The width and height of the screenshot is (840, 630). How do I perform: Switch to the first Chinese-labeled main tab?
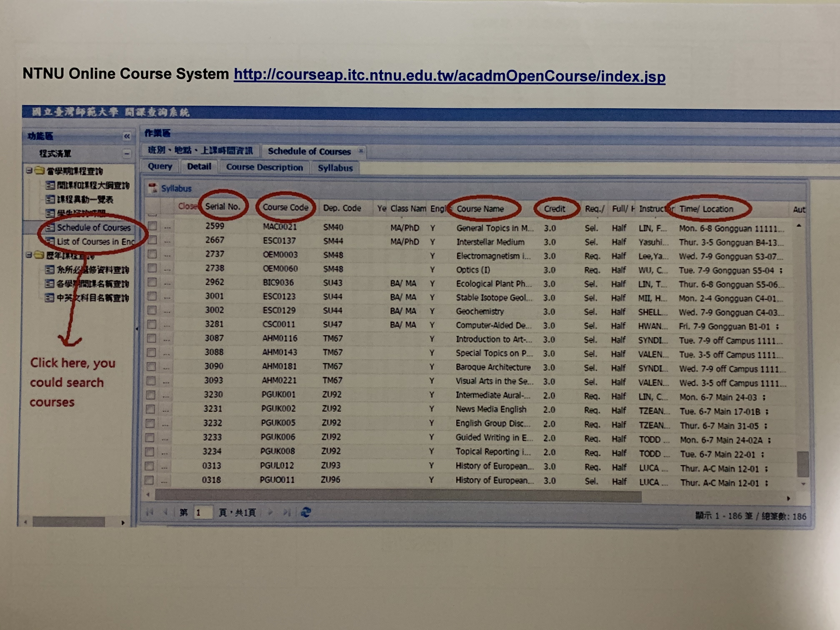point(200,150)
